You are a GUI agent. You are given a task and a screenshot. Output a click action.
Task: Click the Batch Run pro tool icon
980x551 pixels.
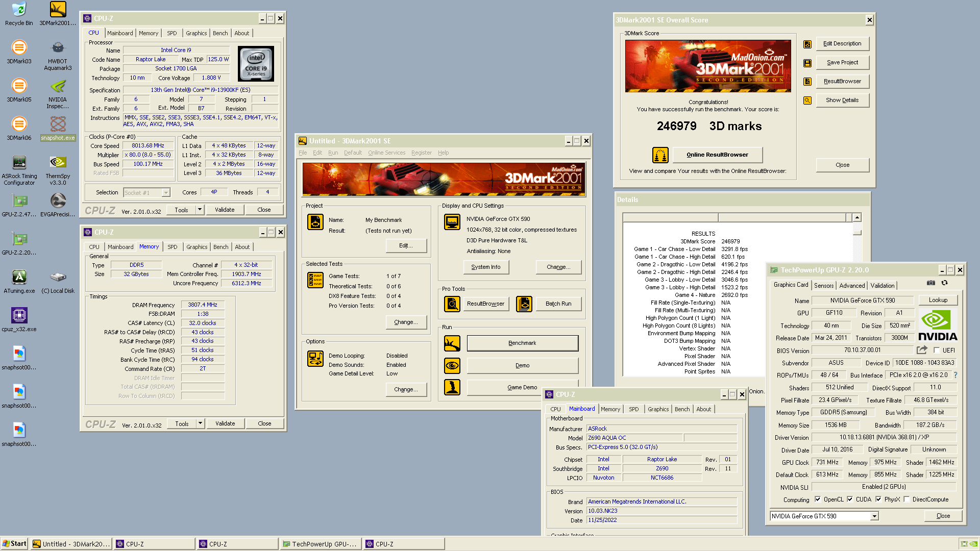pyautogui.click(x=524, y=304)
